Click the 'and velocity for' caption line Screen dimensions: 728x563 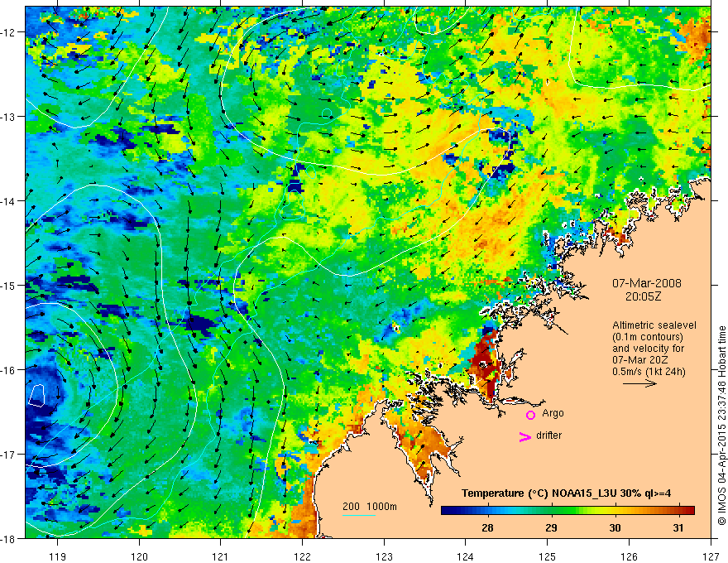[x=648, y=349]
